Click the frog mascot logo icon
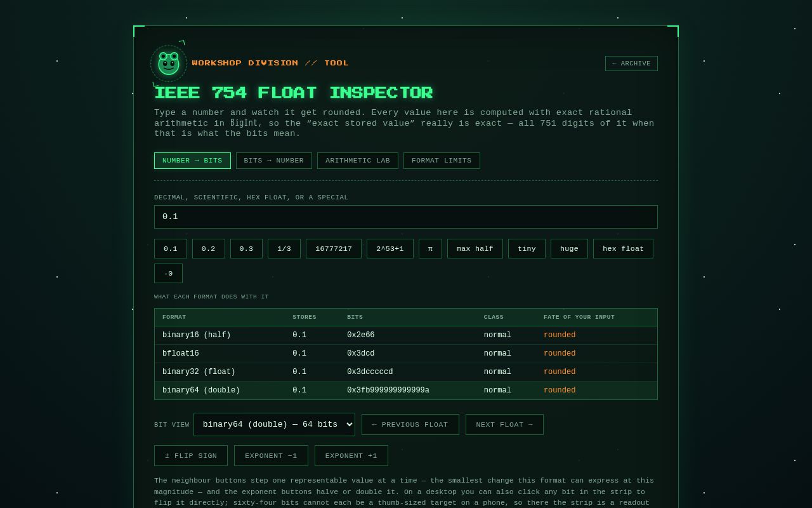This screenshot has height=508, width=812. tap(169, 63)
